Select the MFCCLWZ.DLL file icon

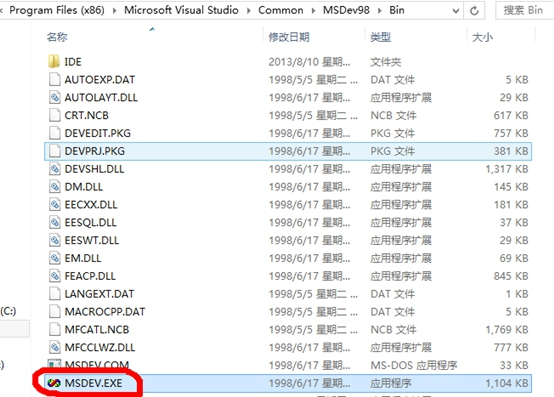pyautogui.click(x=54, y=347)
